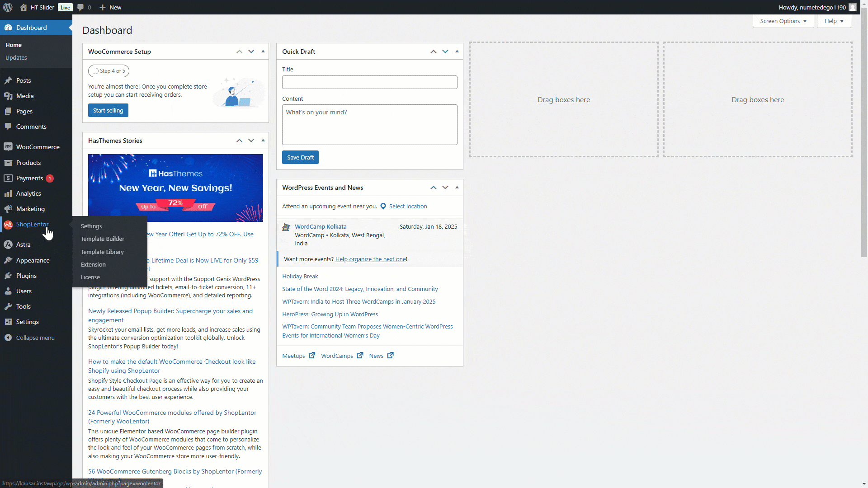The height and width of the screenshot is (488, 868).
Task: Click the Start selling button
Action: (x=108, y=110)
